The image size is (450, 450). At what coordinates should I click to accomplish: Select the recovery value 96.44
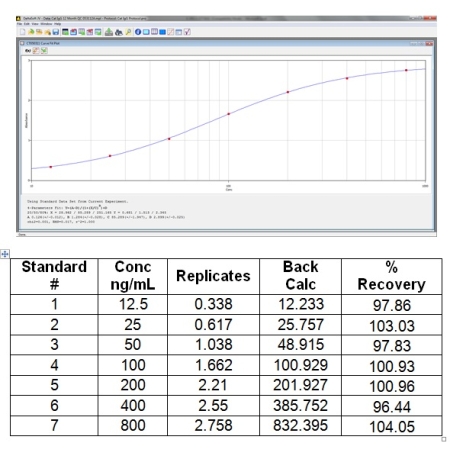(392, 407)
